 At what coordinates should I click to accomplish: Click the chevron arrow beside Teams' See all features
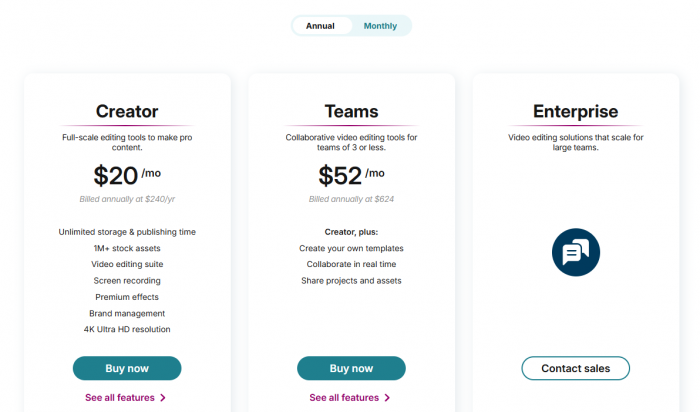click(x=387, y=398)
